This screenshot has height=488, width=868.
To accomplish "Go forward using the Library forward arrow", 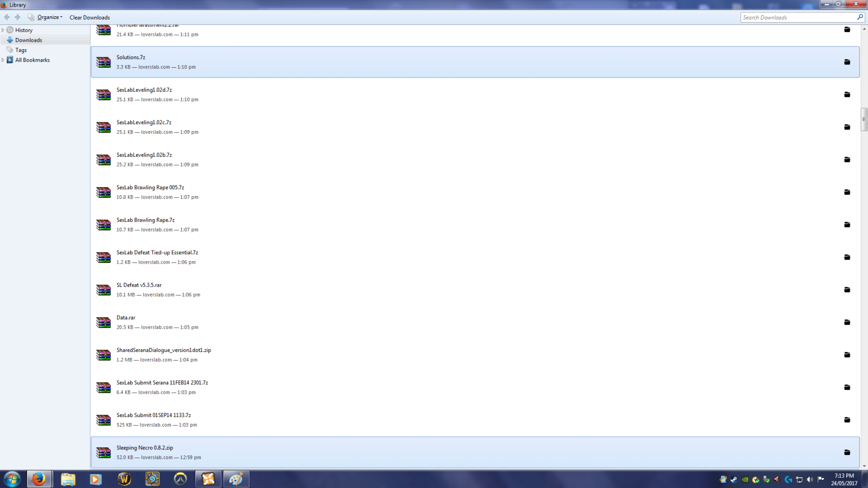I will click(x=17, y=17).
